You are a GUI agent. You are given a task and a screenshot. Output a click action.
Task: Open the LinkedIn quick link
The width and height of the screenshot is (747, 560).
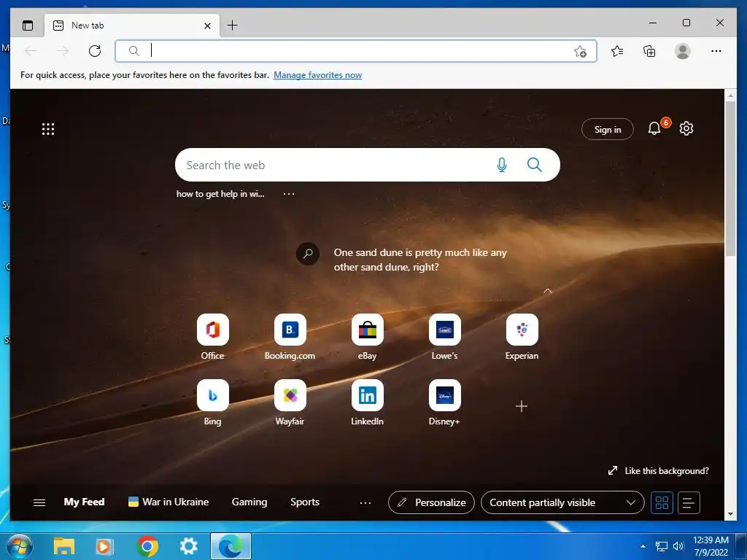[368, 402]
